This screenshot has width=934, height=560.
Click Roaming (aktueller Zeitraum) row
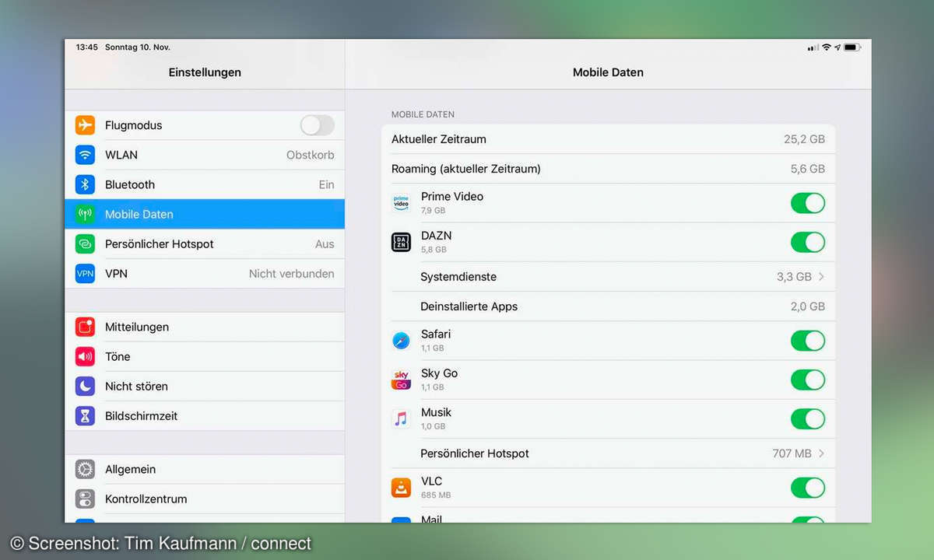coord(608,169)
